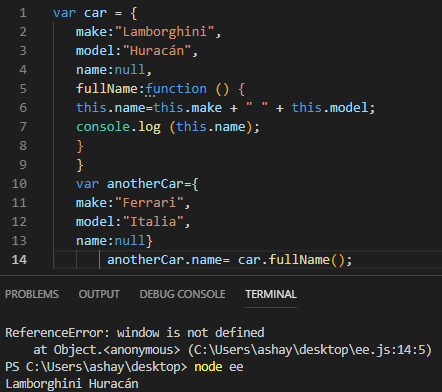The height and width of the screenshot is (392, 442).
Task: Click line number 14 in the gutter
Action: pyautogui.click(x=19, y=260)
